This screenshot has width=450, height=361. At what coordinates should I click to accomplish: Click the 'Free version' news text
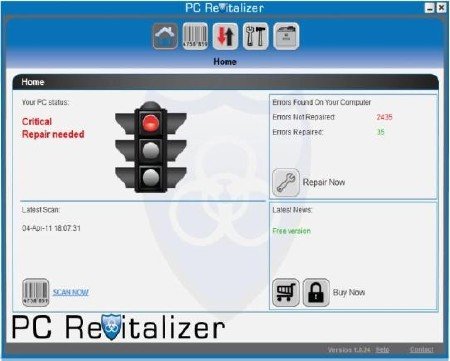(x=291, y=231)
